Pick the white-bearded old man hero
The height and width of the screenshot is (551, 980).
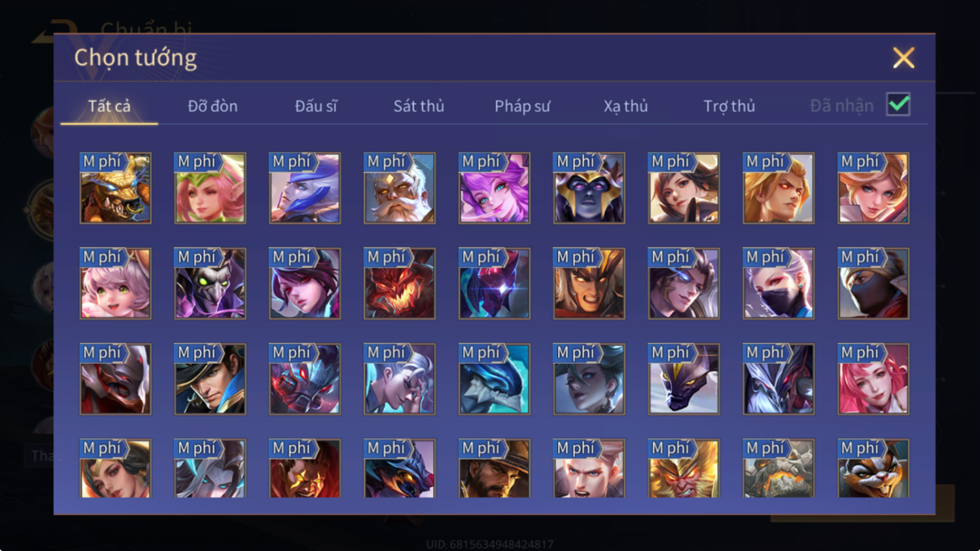click(399, 188)
